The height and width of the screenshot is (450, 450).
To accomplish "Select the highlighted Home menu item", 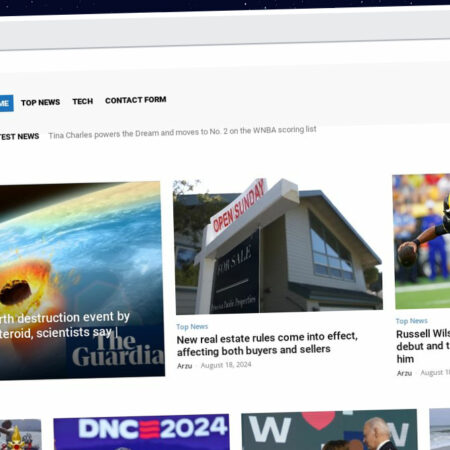I will [x=6, y=103].
